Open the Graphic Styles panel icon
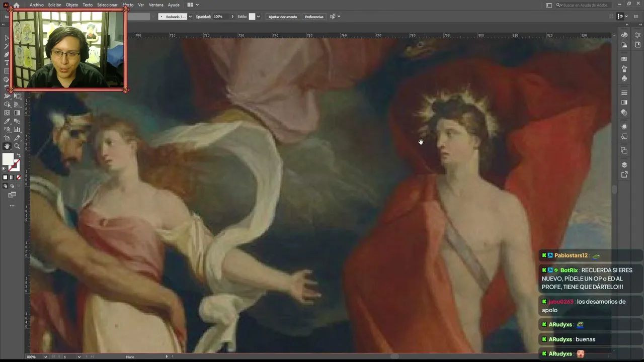This screenshot has height=362, width=644. (624, 136)
